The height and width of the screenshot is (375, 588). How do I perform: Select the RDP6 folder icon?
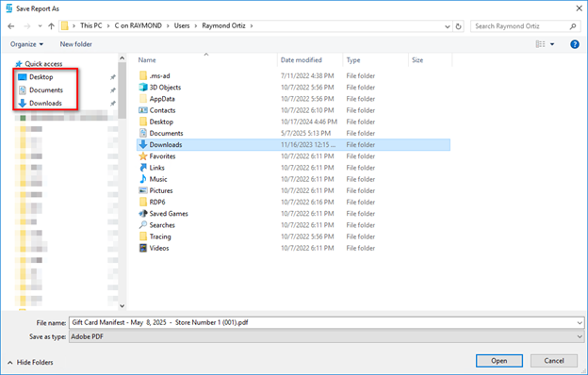click(143, 203)
